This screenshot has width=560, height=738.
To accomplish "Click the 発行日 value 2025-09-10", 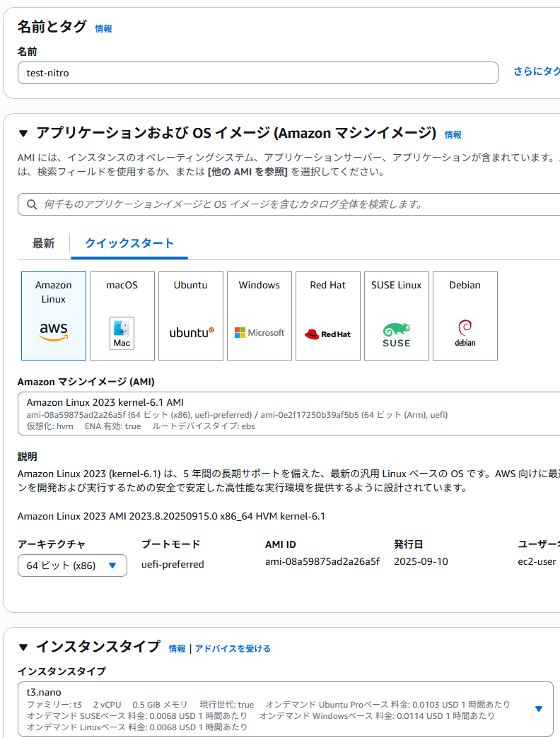I will (x=421, y=561).
